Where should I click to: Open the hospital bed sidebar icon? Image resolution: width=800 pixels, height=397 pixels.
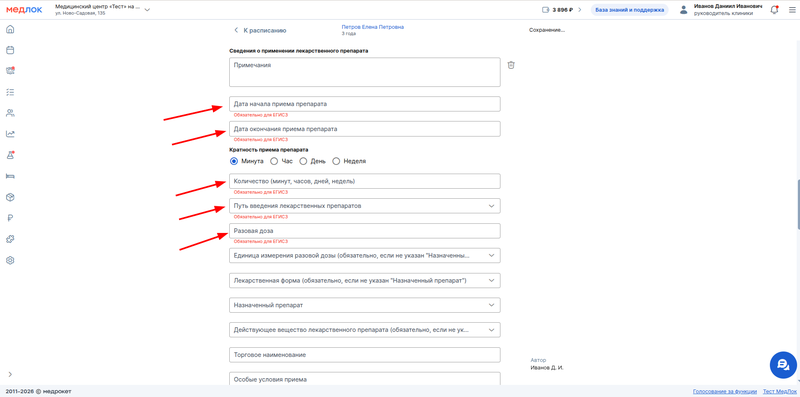tap(10, 176)
